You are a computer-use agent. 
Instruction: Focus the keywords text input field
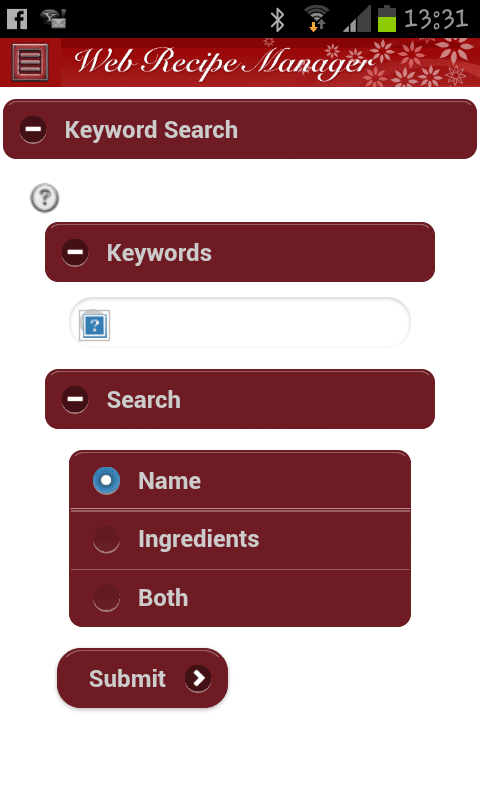[x=240, y=323]
